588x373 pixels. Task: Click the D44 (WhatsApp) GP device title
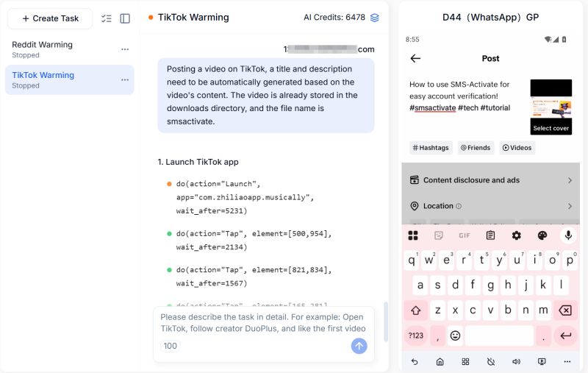[x=490, y=17]
